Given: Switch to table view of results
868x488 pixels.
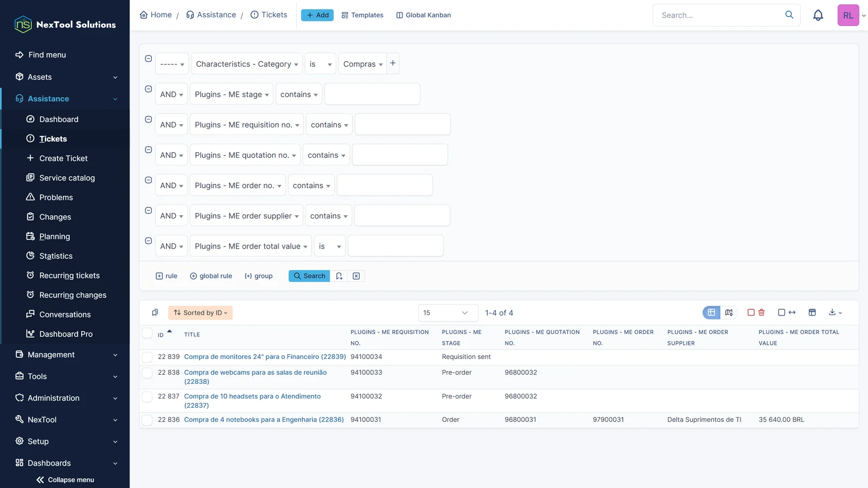Looking at the screenshot, I should [x=711, y=312].
